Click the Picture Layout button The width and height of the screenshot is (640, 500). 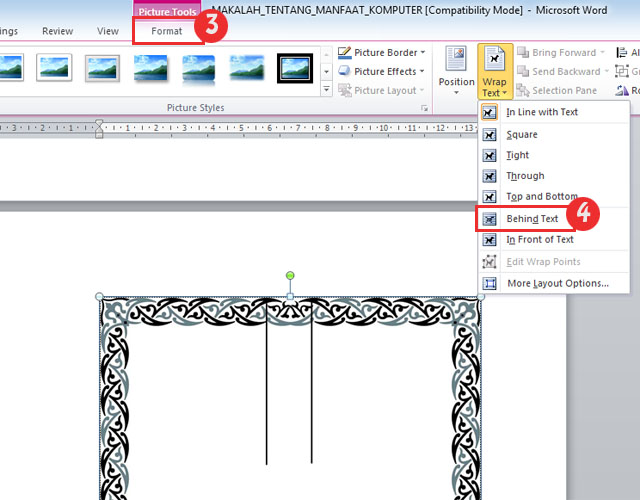[382, 90]
